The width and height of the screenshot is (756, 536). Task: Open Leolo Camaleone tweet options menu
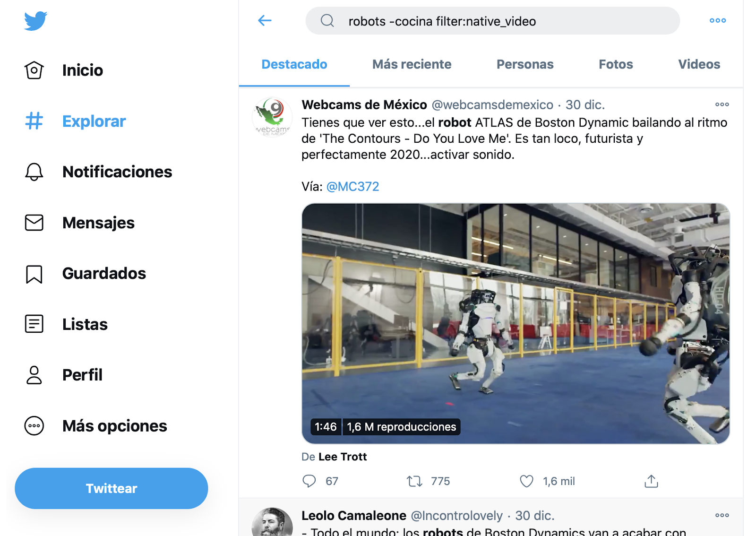click(722, 515)
